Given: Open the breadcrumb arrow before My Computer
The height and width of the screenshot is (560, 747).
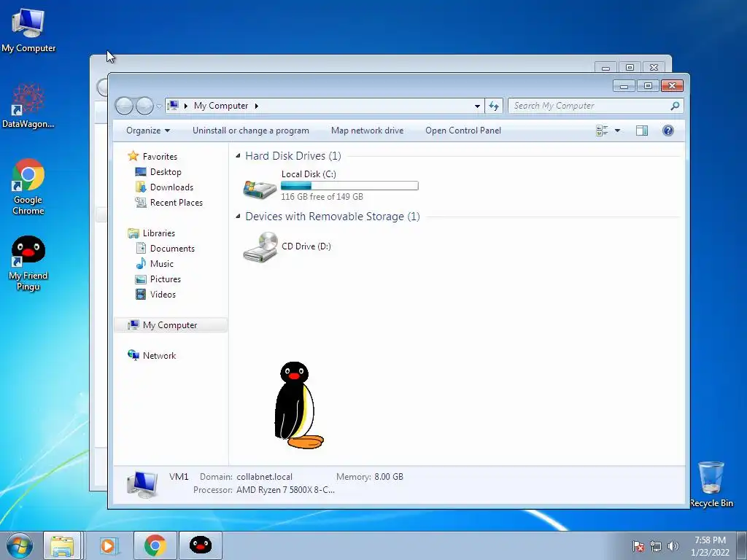Looking at the screenshot, I should point(186,106).
